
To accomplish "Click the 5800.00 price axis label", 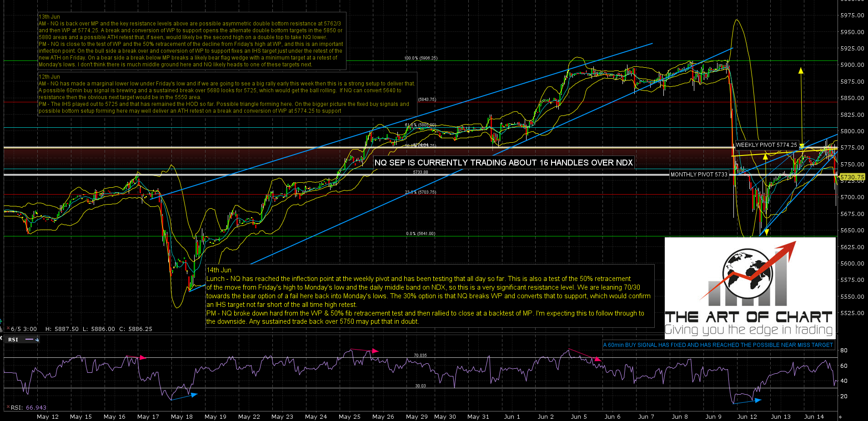I will 852,131.
